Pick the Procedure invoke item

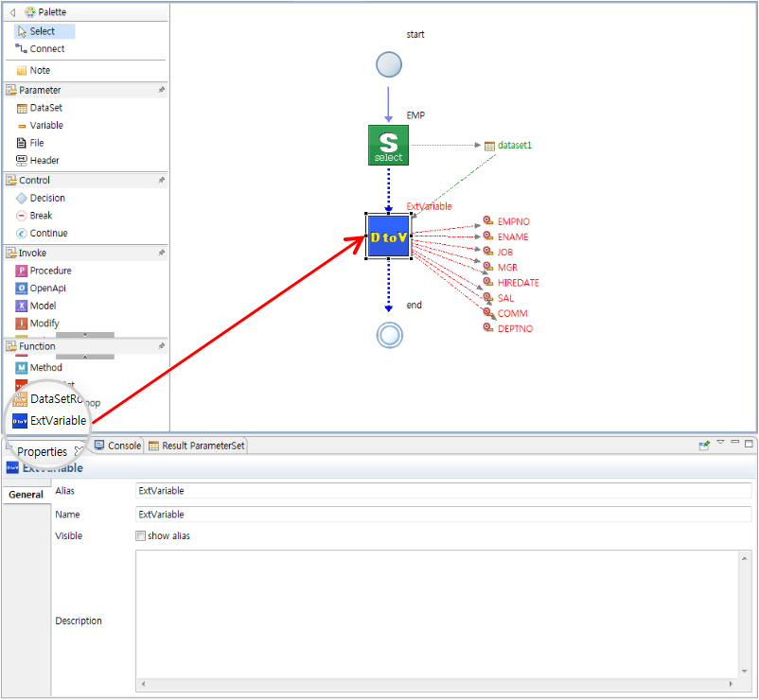(50, 271)
